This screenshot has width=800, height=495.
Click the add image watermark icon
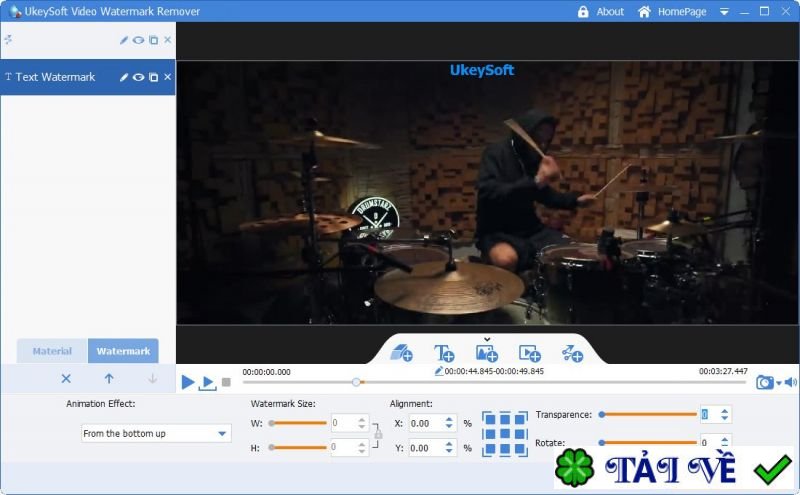click(487, 353)
